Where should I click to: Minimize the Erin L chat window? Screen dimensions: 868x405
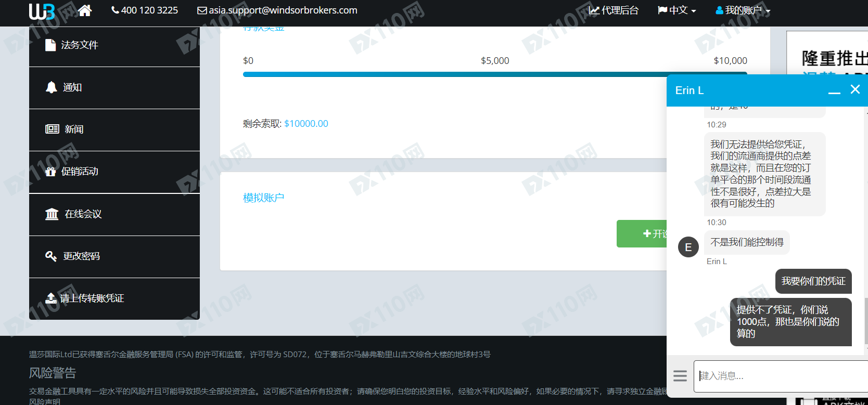[834, 90]
